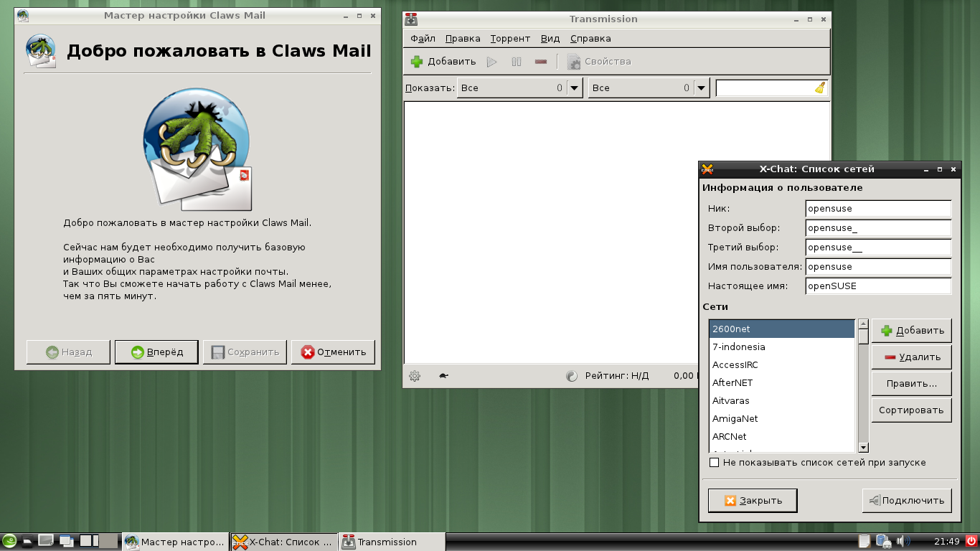
Task: Toggle 'Не показывать список сетей при запуске' checkbox
Action: (x=714, y=463)
